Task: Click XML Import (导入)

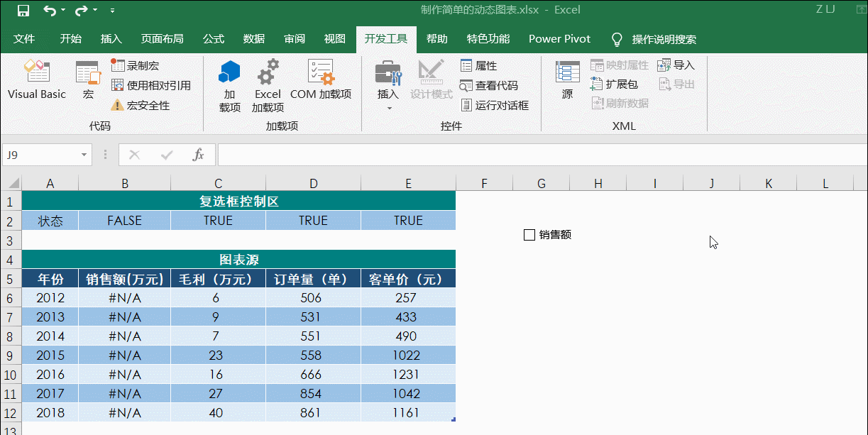Action: (676, 65)
